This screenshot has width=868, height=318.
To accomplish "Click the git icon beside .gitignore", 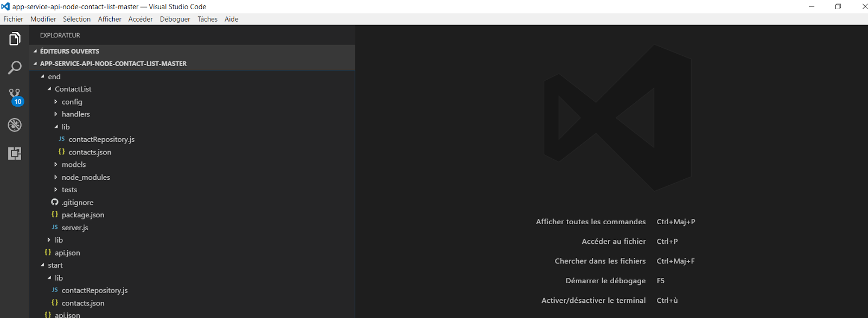I will pyautogui.click(x=55, y=202).
